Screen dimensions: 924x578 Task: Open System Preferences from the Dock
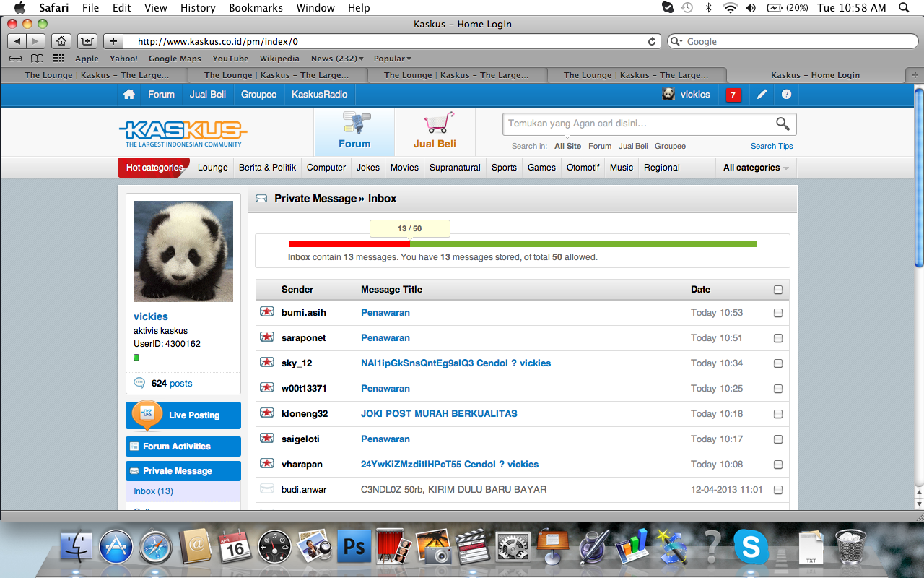[x=513, y=547]
